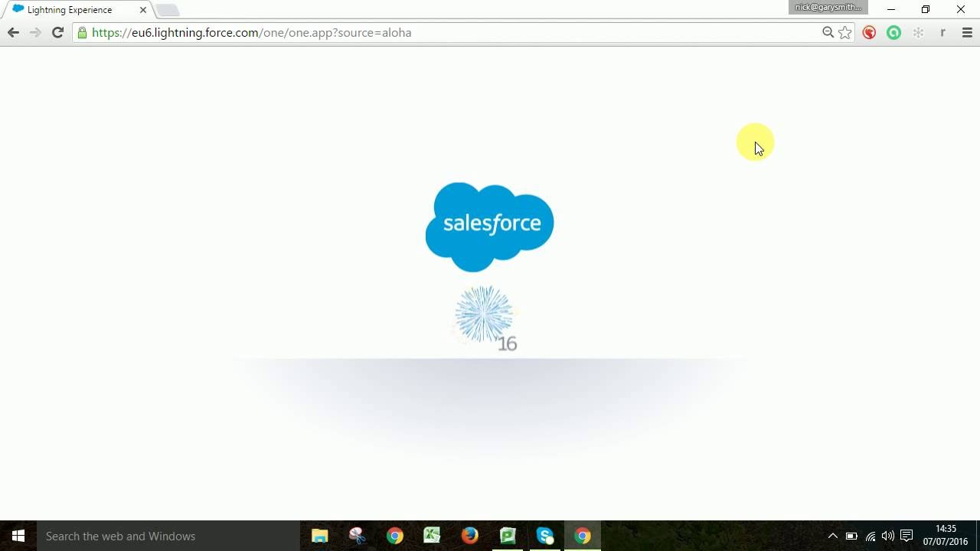Open the Action Center notifications icon
980x551 pixels.
(x=906, y=536)
